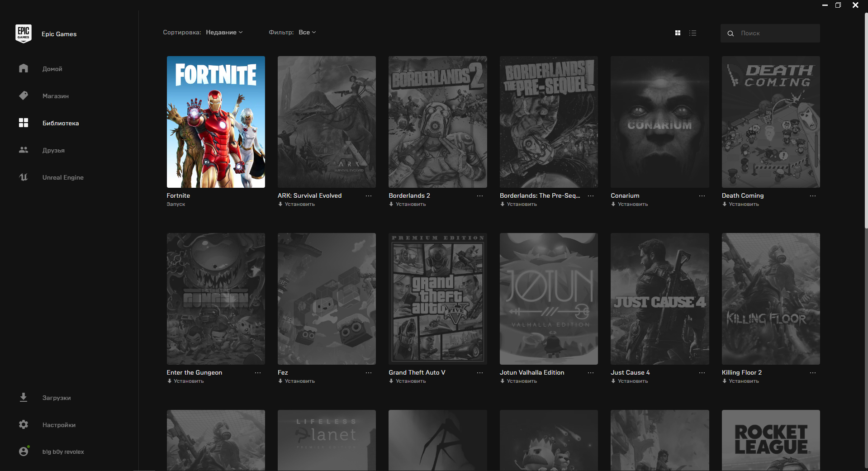Open the Unreal Engine logo icon
Viewport: 868px width, 471px height.
[24, 177]
